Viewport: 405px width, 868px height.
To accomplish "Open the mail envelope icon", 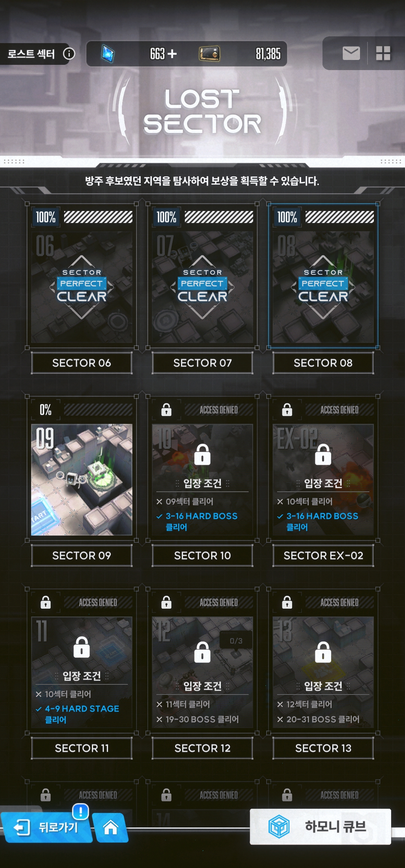I will coord(351,53).
